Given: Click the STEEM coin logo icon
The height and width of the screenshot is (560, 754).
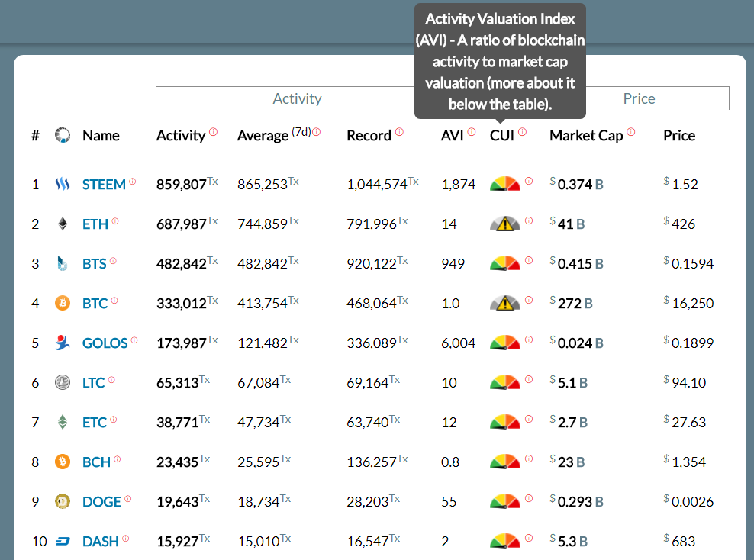Looking at the screenshot, I should click(x=63, y=184).
